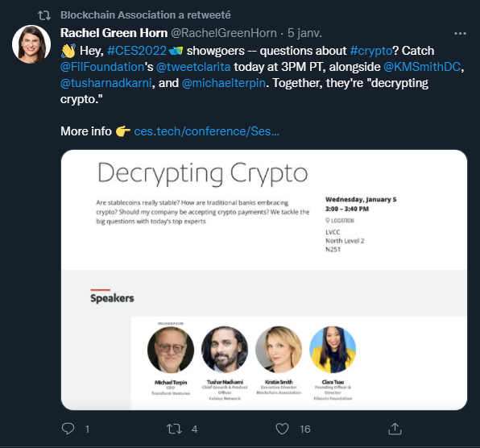Image resolution: width=480 pixels, height=448 pixels.
Task: Open the three-dot more options menu
Action: click(x=460, y=33)
